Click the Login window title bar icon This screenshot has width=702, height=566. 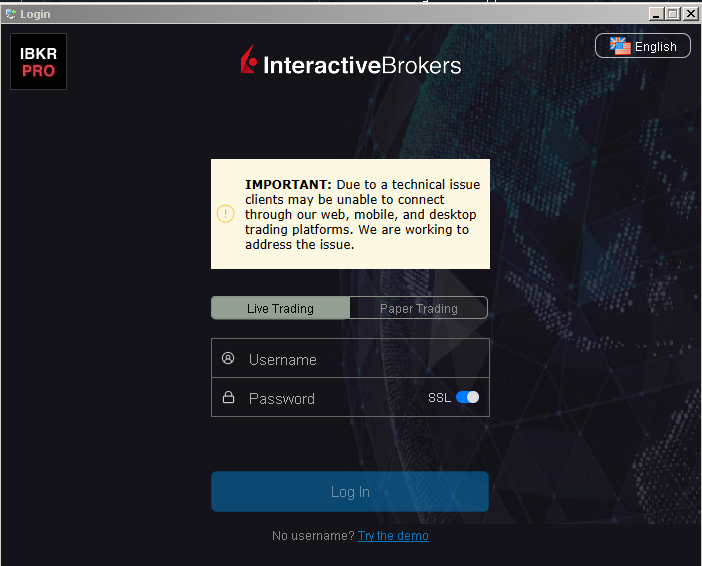click(10, 14)
